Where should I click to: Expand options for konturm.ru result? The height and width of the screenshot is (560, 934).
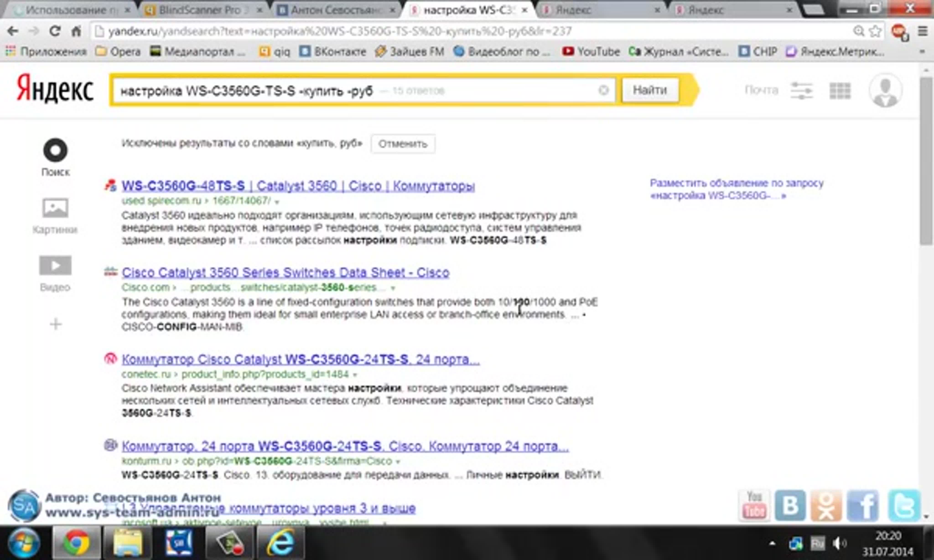click(398, 462)
